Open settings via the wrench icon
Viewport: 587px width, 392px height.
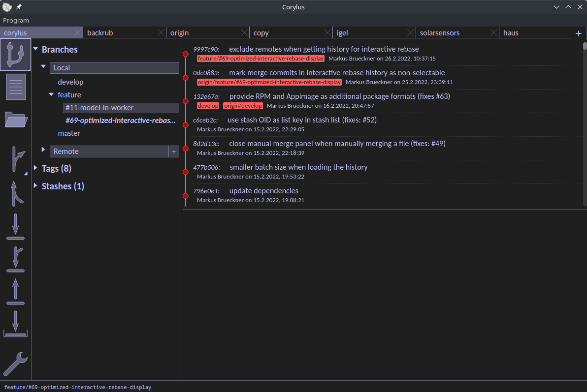tap(15, 364)
